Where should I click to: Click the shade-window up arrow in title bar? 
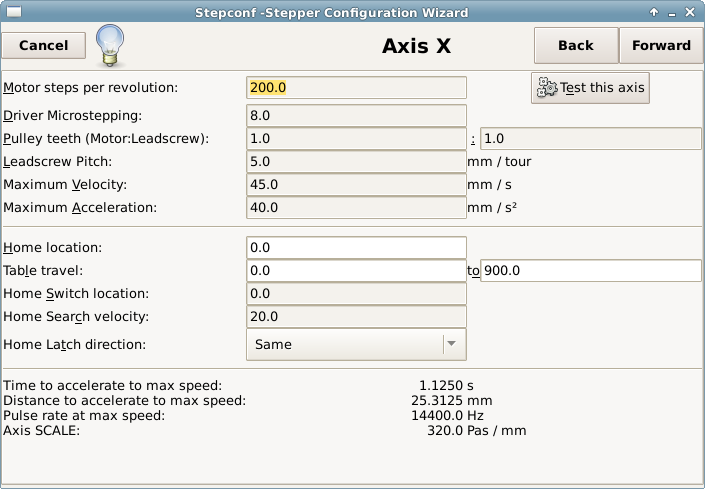point(654,13)
